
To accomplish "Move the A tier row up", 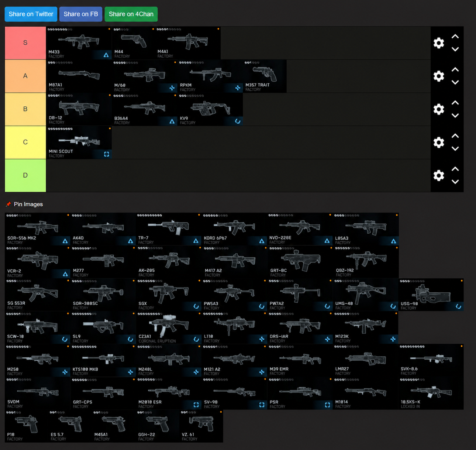I will coord(455,70).
